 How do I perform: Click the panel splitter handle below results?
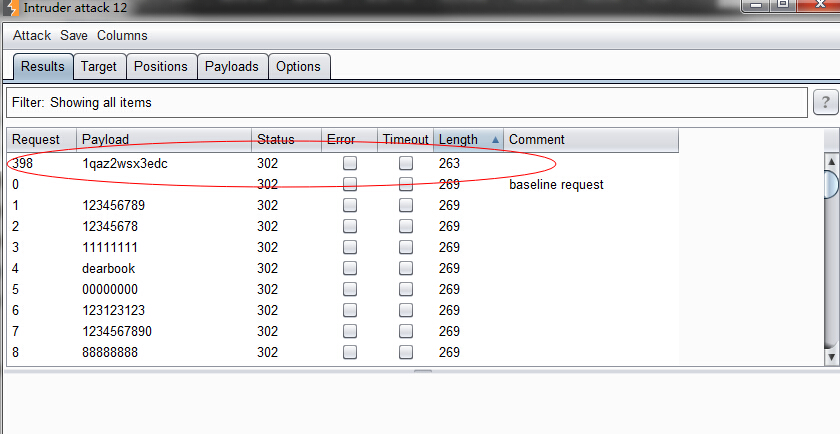423,370
